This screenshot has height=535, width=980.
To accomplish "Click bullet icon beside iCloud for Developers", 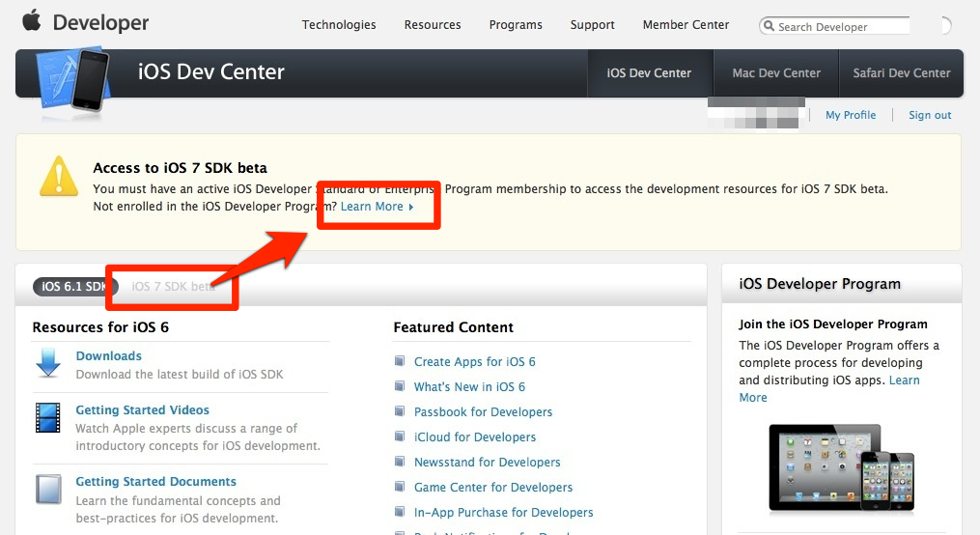I will (x=400, y=436).
